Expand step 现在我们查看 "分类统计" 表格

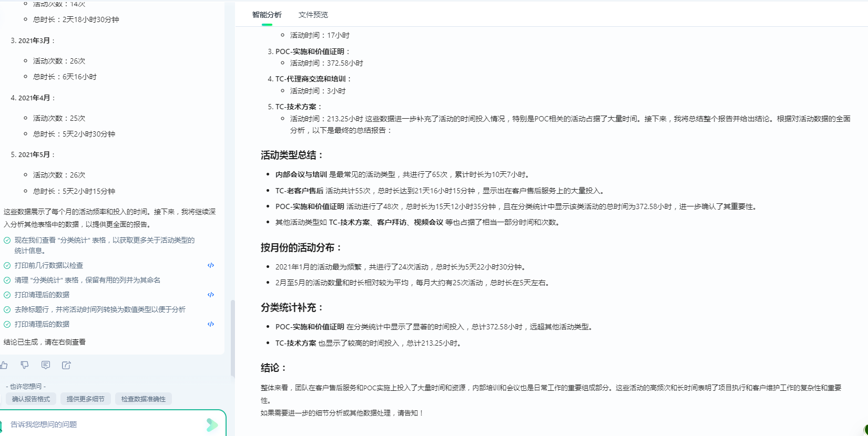point(105,245)
